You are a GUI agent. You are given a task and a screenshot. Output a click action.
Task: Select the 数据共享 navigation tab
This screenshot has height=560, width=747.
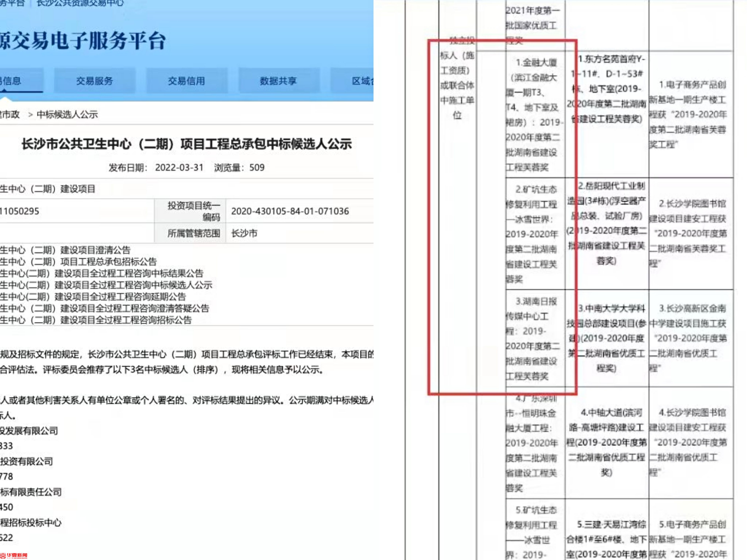(x=278, y=81)
